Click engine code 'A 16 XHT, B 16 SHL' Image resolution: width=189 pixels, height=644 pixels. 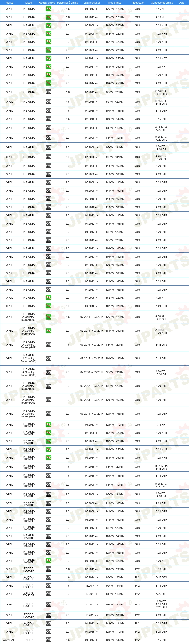[161, 318]
